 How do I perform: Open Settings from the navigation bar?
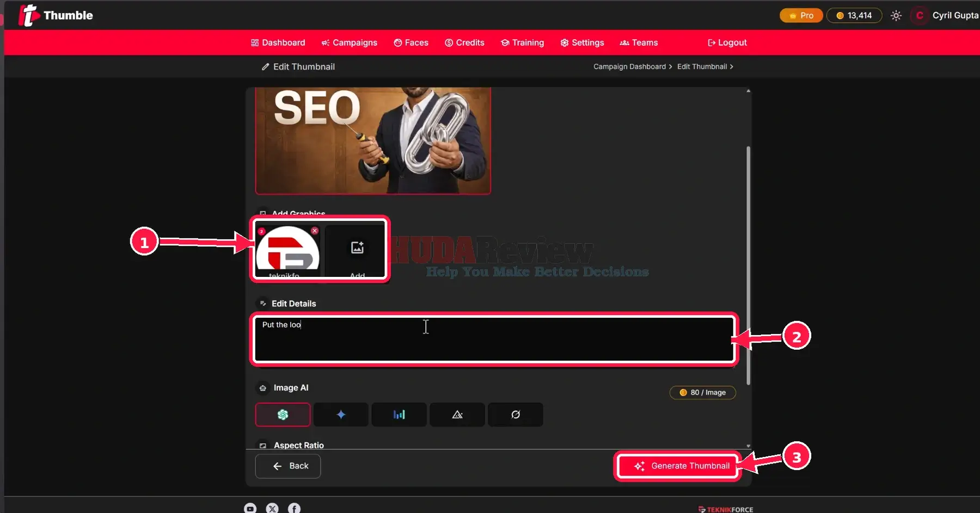click(x=582, y=42)
